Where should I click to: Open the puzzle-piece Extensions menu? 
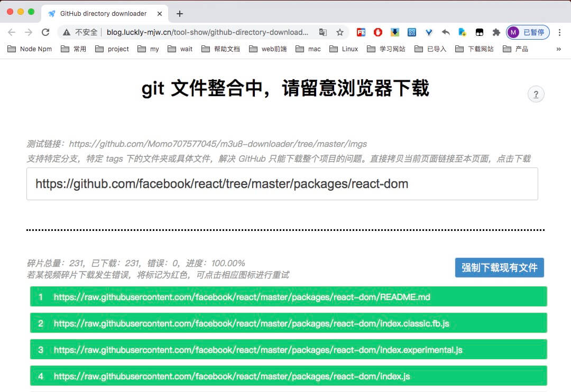[496, 32]
